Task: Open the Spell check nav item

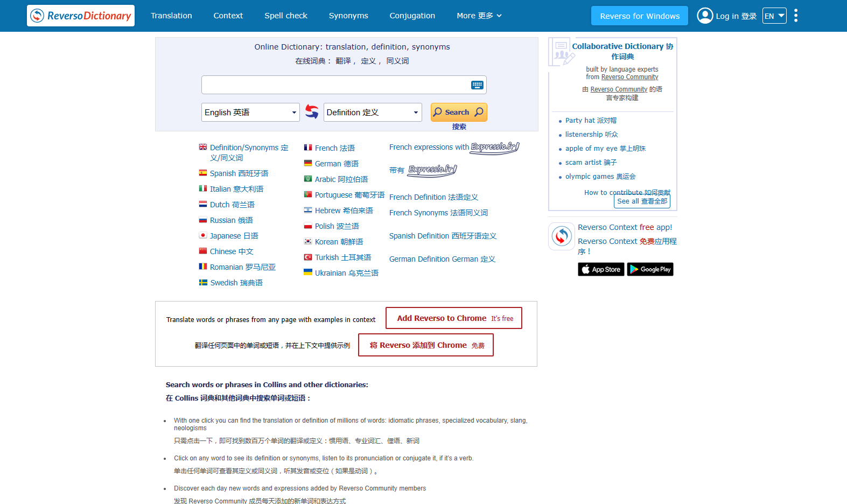Action: coord(286,16)
